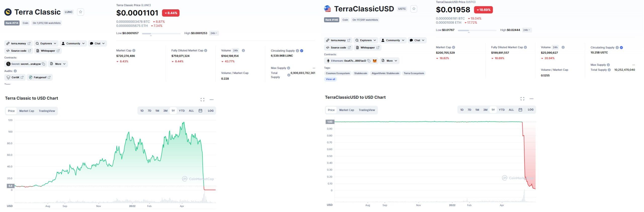The image size is (644, 212).
Task: Expand Explorers dropdown for TerraClassicUSD
Action: tap(366, 40)
